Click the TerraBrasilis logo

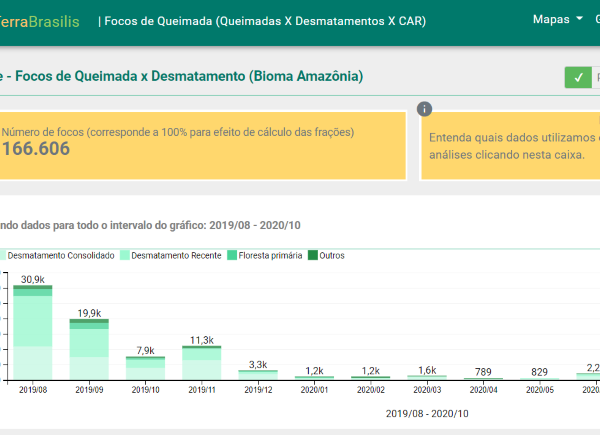tap(42, 20)
